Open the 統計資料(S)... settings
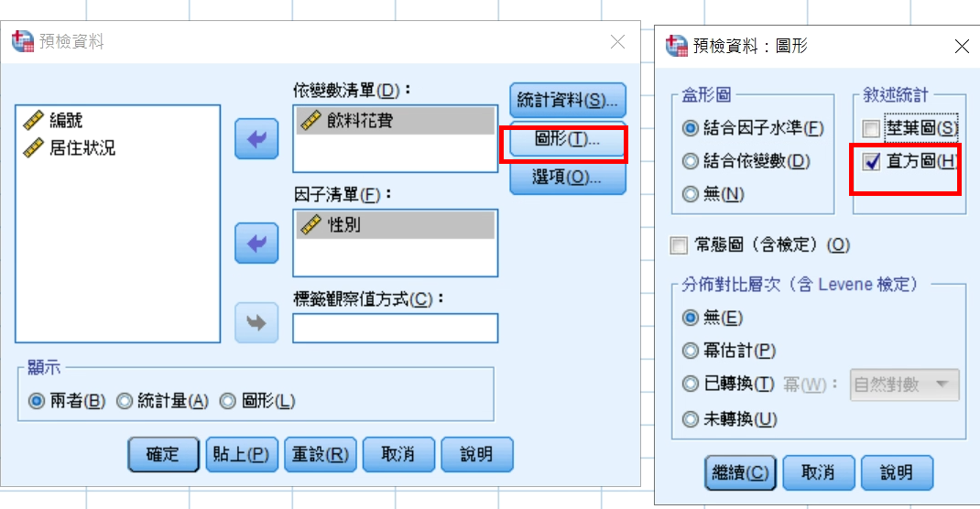Viewport: 980px width, 509px height. (567, 100)
